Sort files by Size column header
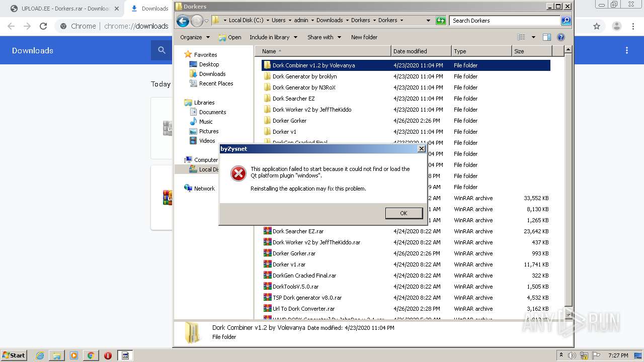 [x=532, y=51]
